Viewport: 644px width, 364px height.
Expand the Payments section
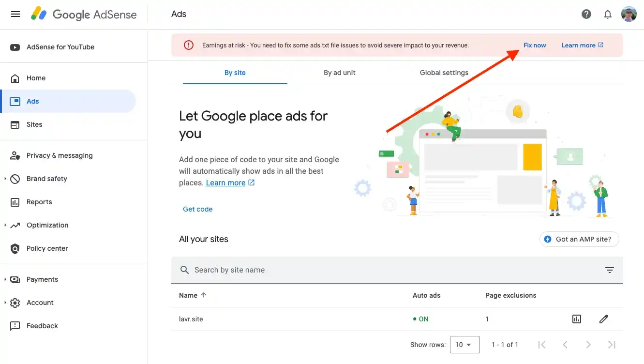[42, 279]
